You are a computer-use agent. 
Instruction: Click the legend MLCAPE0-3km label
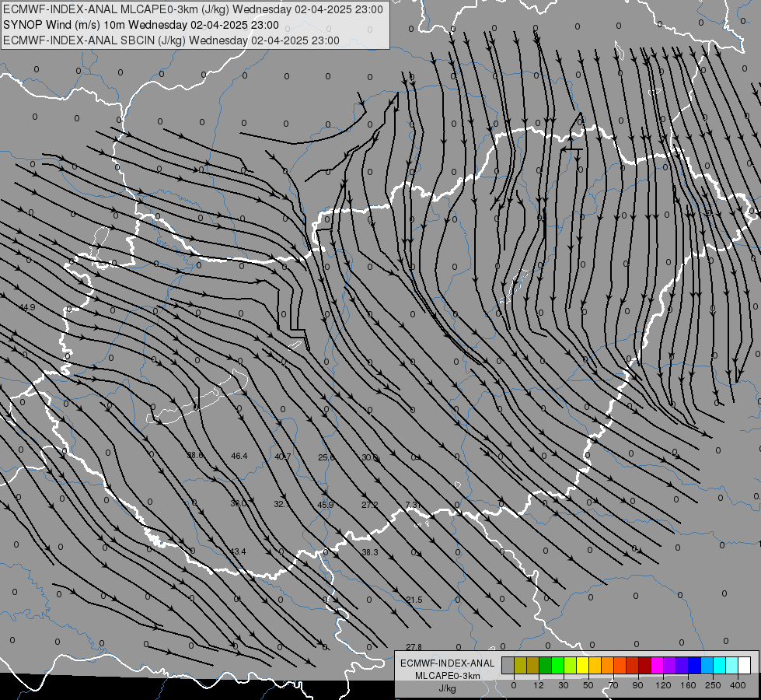448,676
